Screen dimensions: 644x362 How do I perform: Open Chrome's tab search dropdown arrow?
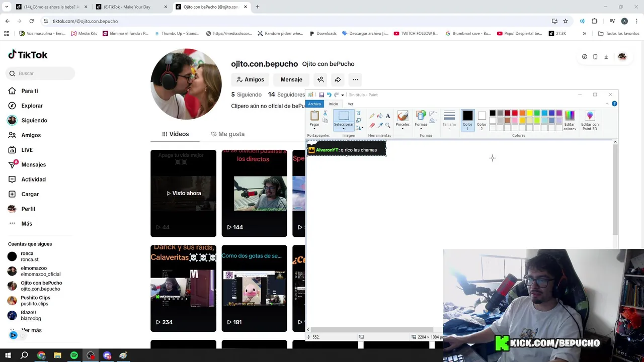coord(7,7)
